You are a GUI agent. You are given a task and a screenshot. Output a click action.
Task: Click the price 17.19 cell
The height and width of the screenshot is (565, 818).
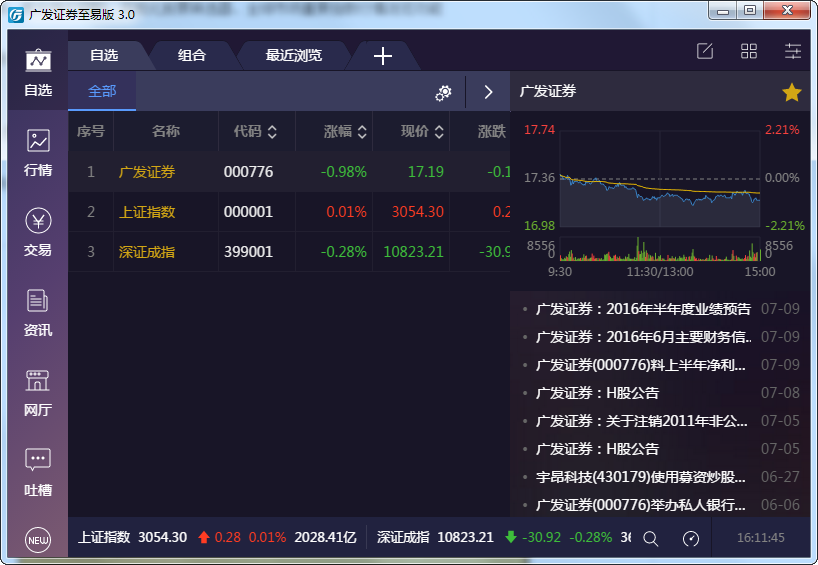[426, 172]
